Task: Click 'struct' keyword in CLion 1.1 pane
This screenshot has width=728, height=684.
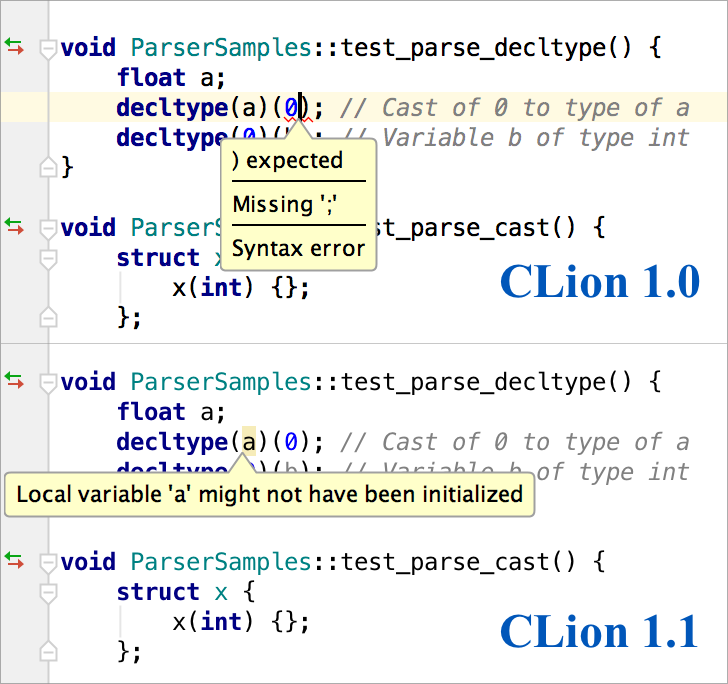Action: coord(158,592)
